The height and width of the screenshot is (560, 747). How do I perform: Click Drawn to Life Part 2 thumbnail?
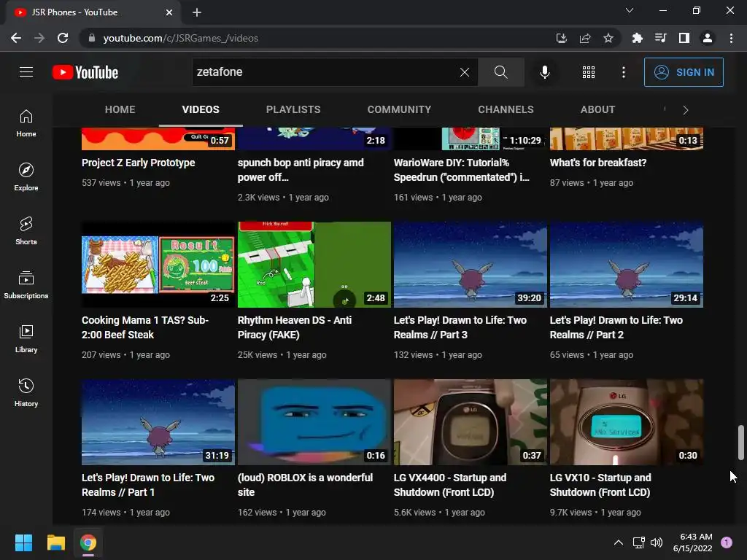click(627, 264)
